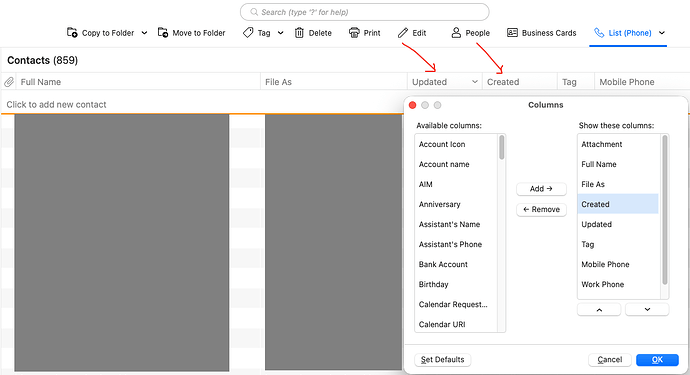Viewport: 690px width, 375px height.
Task: Select highlighted Created in shown columns
Action: coord(618,204)
